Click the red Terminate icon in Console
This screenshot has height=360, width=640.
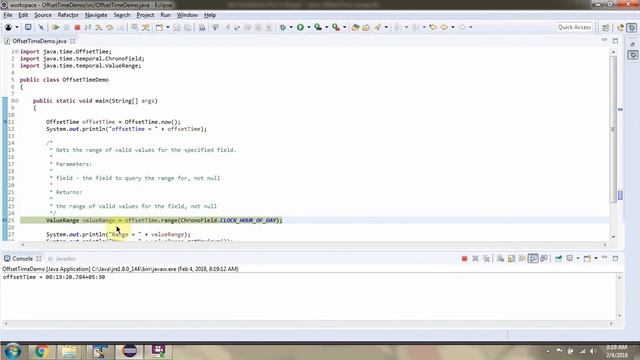click(464, 258)
